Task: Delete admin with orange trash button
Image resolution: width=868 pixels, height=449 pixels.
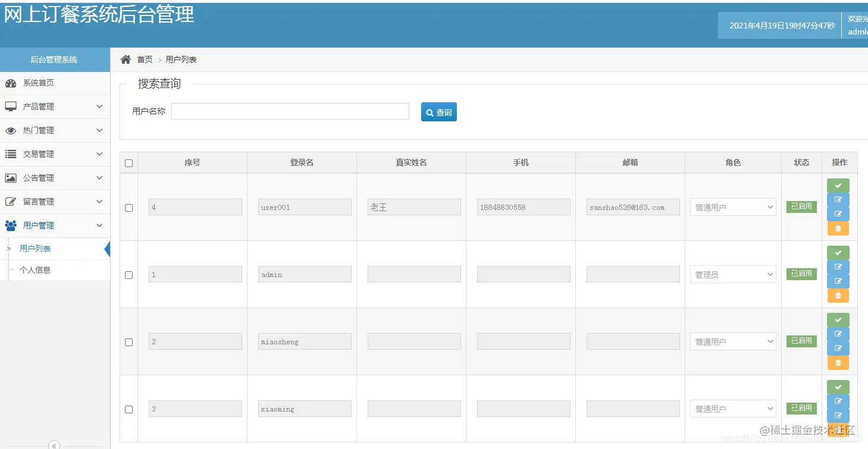Action: (x=838, y=296)
